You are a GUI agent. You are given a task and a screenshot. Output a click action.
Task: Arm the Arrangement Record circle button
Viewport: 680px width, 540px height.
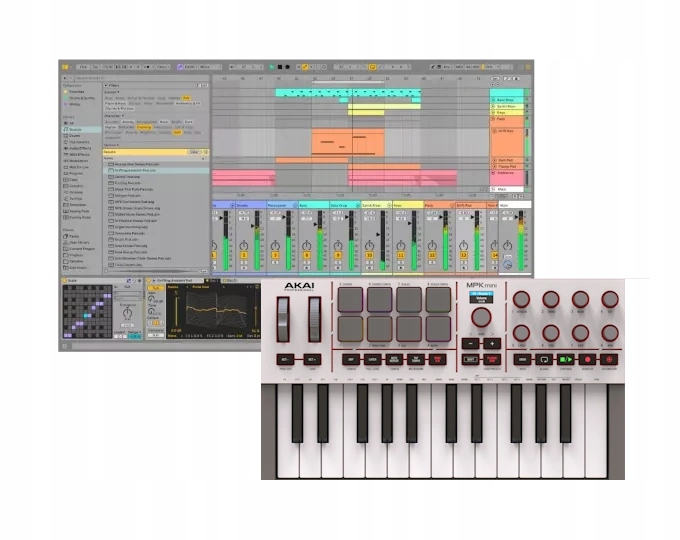pyautogui.click(x=287, y=67)
